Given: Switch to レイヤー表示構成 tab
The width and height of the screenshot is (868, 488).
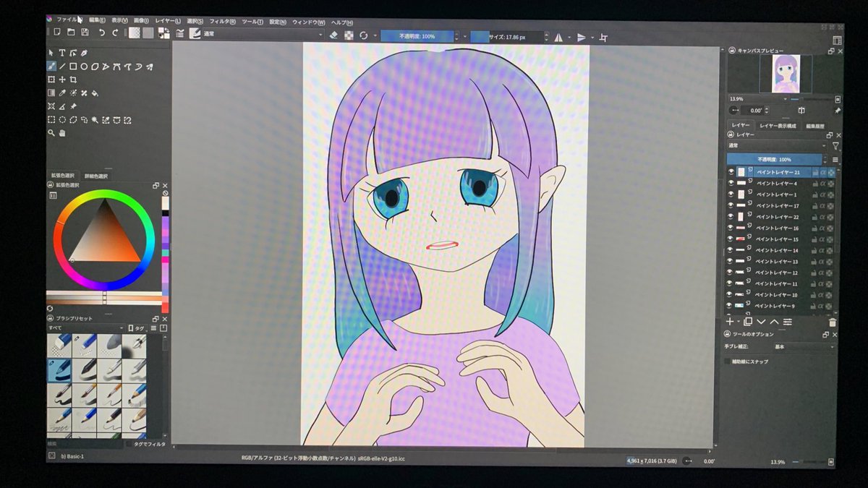Looking at the screenshot, I should tap(777, 125).
